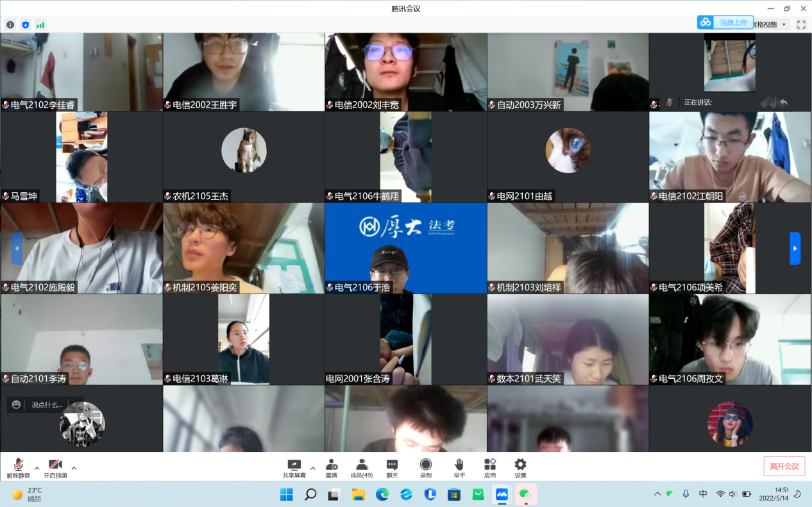
Task: Enter full-screen mode with the corner-brackets icon
Action: 801,25
